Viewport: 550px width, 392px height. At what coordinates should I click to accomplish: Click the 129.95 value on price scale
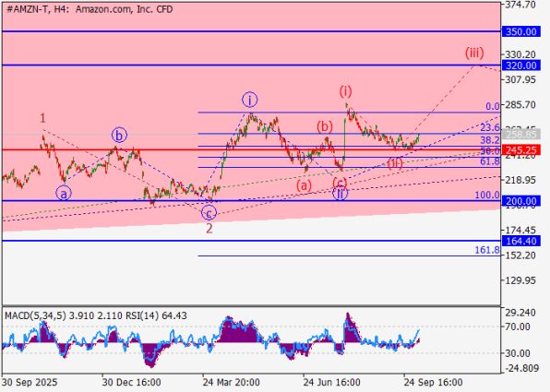click(x=520, y=280)
